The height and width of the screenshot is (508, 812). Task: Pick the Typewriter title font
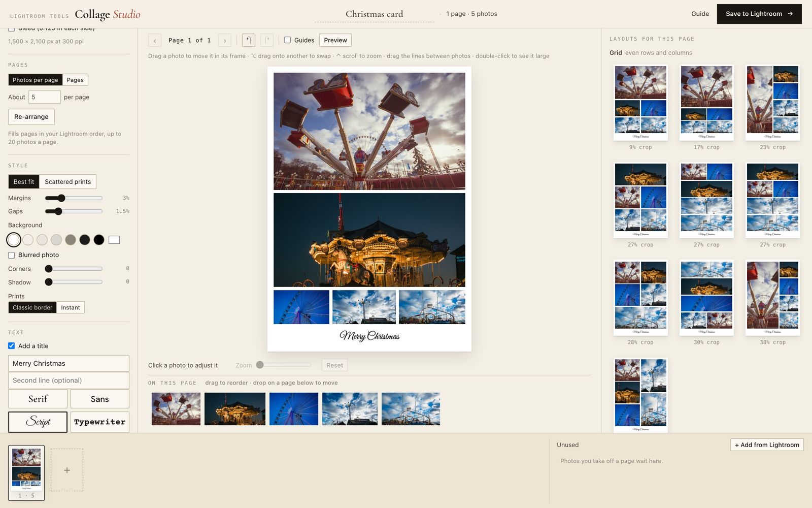[x=100, y=422]
